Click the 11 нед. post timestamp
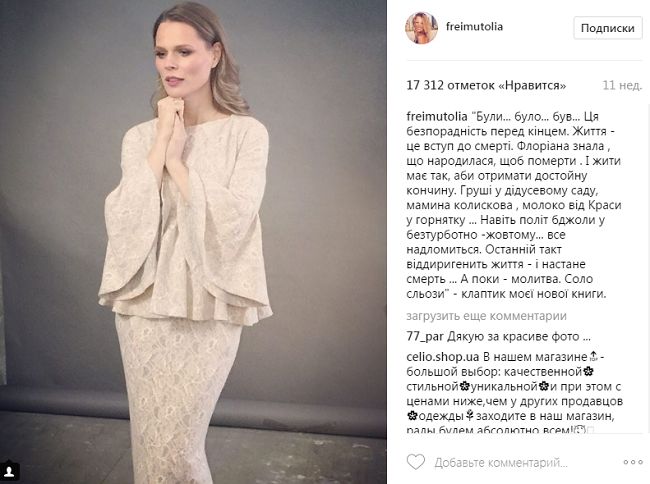The height and width of the screenshot is (484, 650). pyautogui.click(x=622, y=85)
